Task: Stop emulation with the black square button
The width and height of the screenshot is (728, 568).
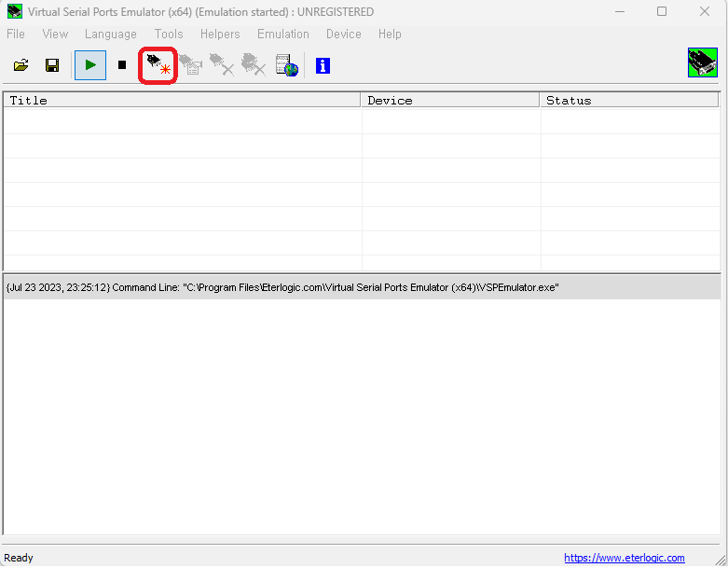Action: click(x=122, y=65)
